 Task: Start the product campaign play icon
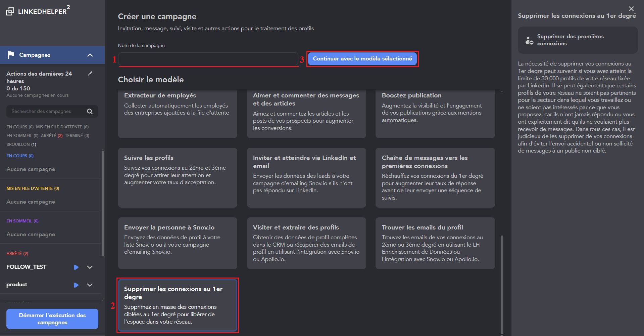click(76, 285)
